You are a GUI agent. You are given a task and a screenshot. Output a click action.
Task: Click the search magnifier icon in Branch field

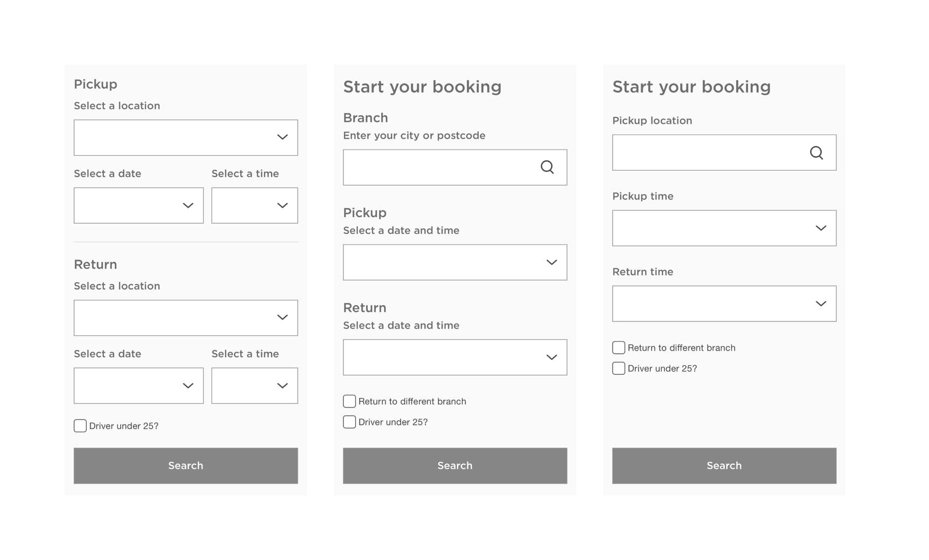(547, 167)
